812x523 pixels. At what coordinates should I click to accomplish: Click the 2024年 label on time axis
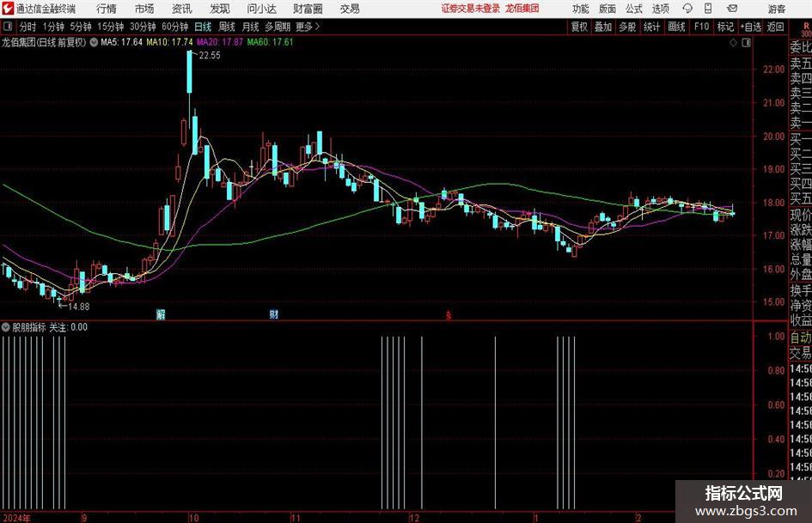click(x=16, y=518)
